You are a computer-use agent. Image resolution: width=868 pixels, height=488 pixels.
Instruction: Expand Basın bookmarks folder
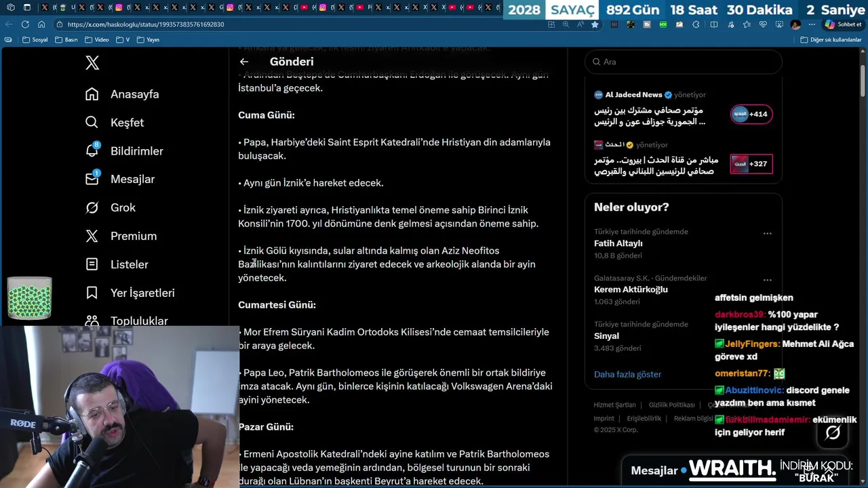click(66, 40)
